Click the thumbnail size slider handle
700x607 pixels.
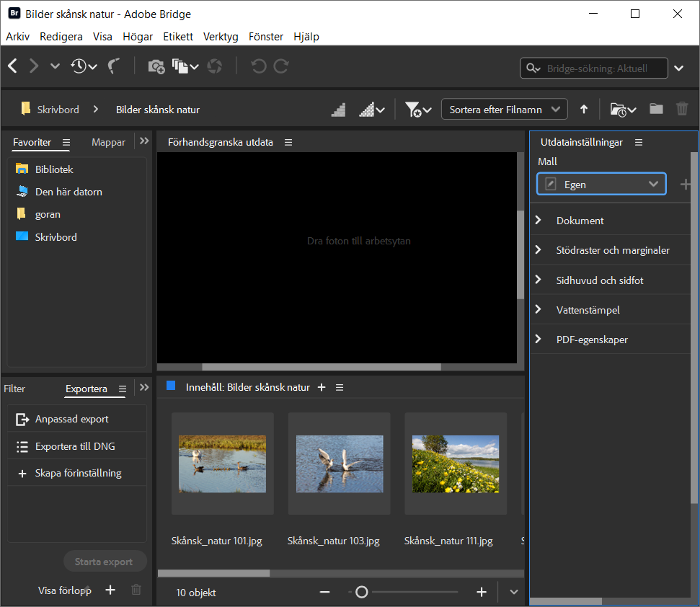pos(362,592)
